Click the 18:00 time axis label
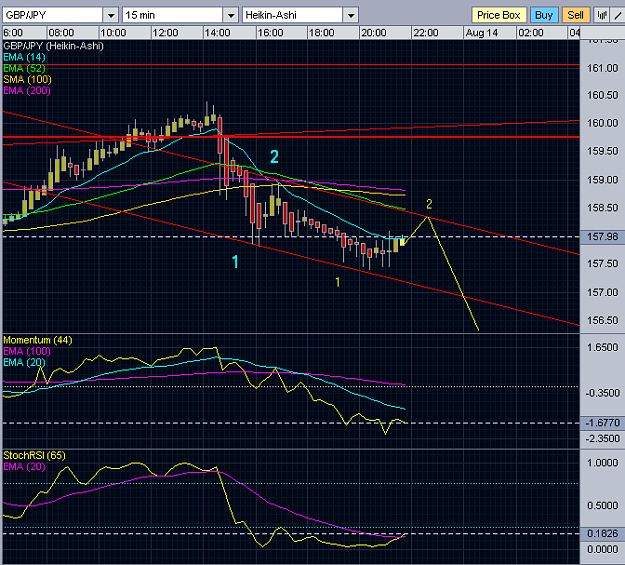This screenshot has width=625, height=565. point(322,33)
